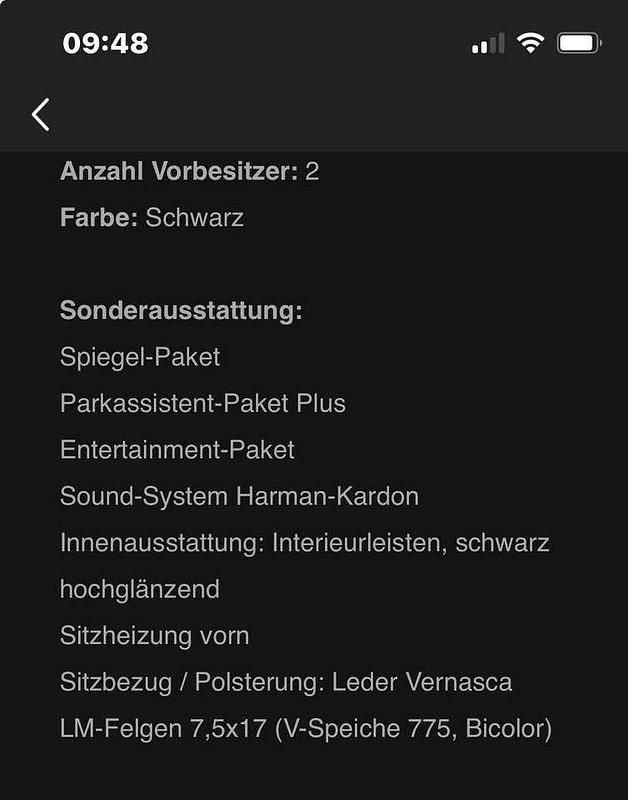Select the Spiegel-Paket entry

tap(140, 357)
